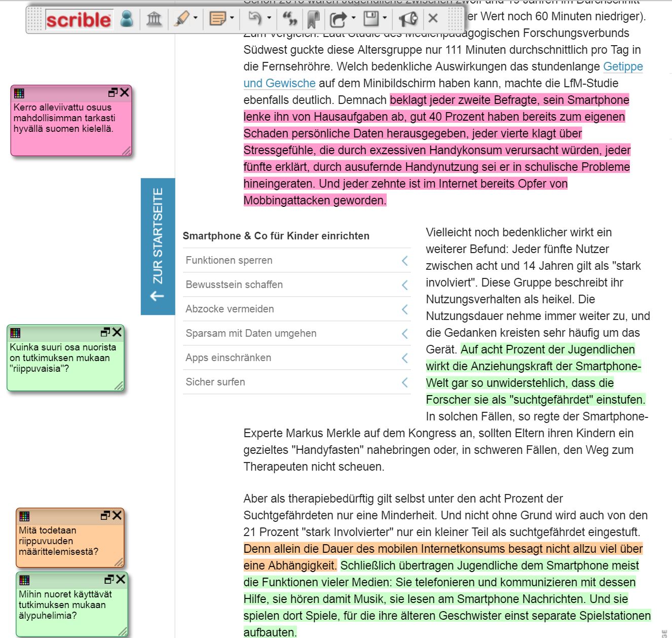The width and height of the screenshot is (672, 638).
Task: Open the dropdown arrow beside the share icon
Action: click(353, 18)
